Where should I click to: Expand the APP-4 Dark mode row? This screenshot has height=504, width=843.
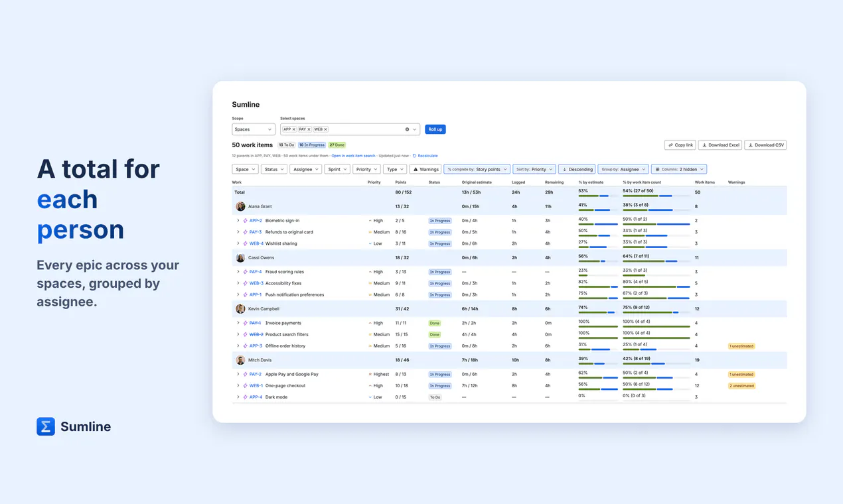(238, 397)
